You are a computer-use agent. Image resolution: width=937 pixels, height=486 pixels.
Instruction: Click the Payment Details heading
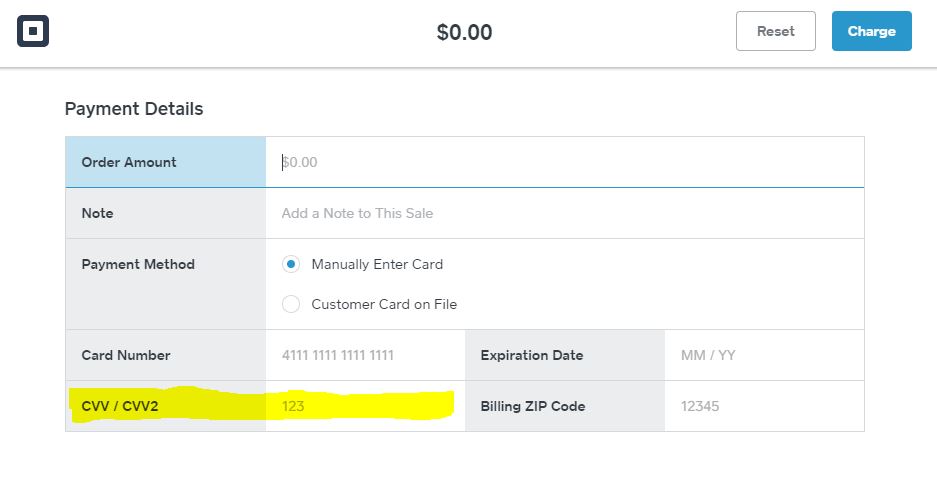[x=134, y=109]
